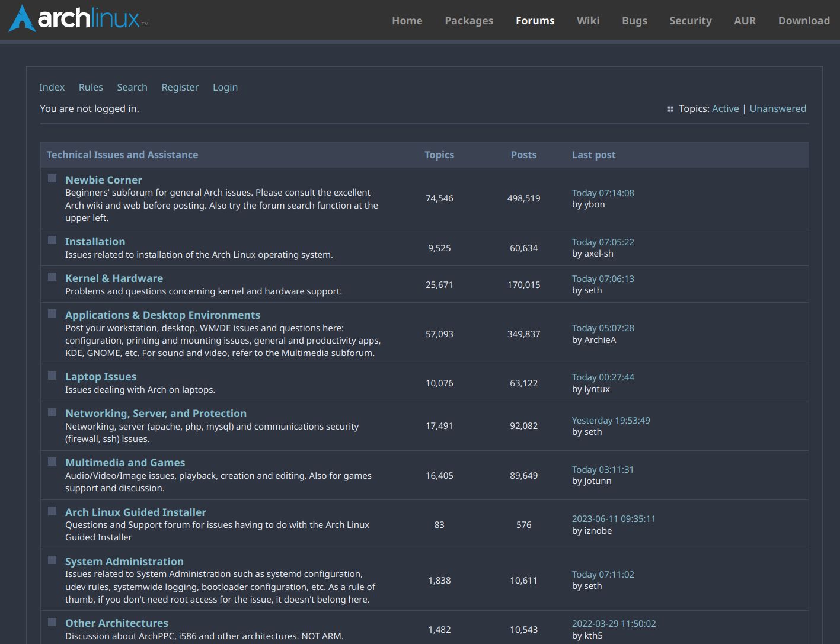Open last post Today 07:14:08
This screenshot has width=840, height=644.
point(603,193)
